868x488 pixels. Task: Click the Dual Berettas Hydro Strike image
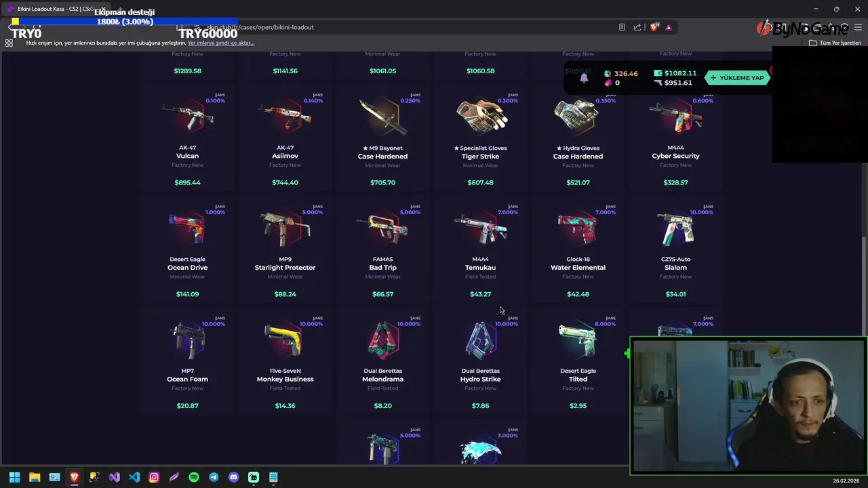click(x=481, y=341)
